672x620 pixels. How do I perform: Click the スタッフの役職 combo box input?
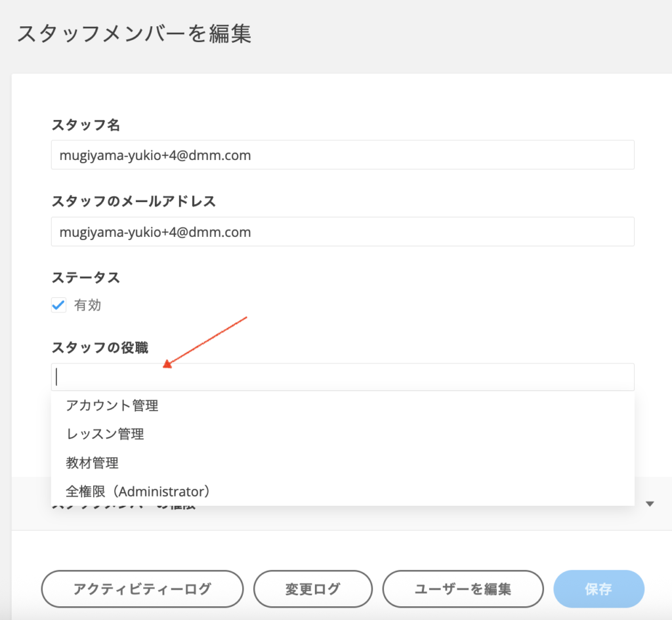[x=342, y=377]
